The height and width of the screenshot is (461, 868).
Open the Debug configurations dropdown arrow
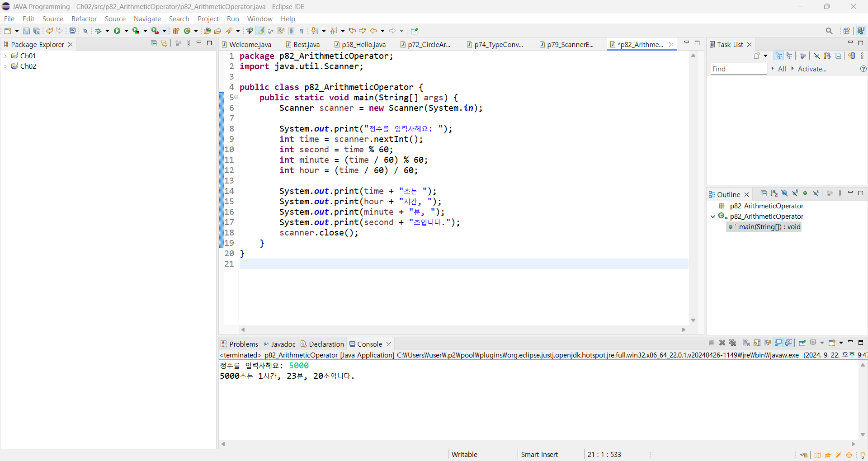click(108, 31)
